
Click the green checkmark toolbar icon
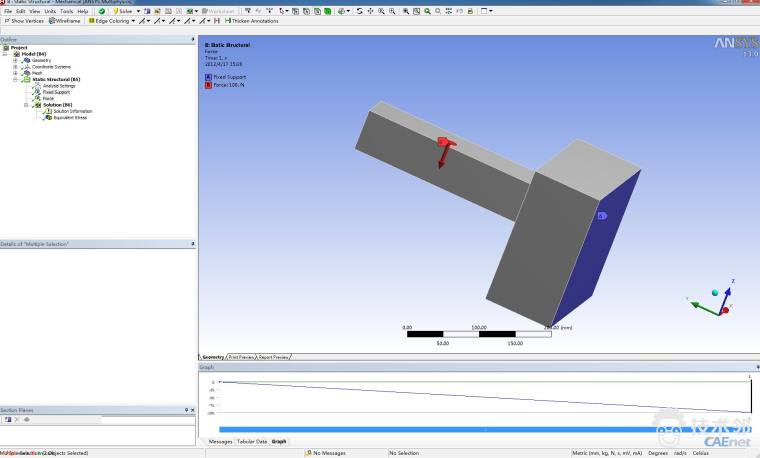pyautogui.click(x=102, y=11)
